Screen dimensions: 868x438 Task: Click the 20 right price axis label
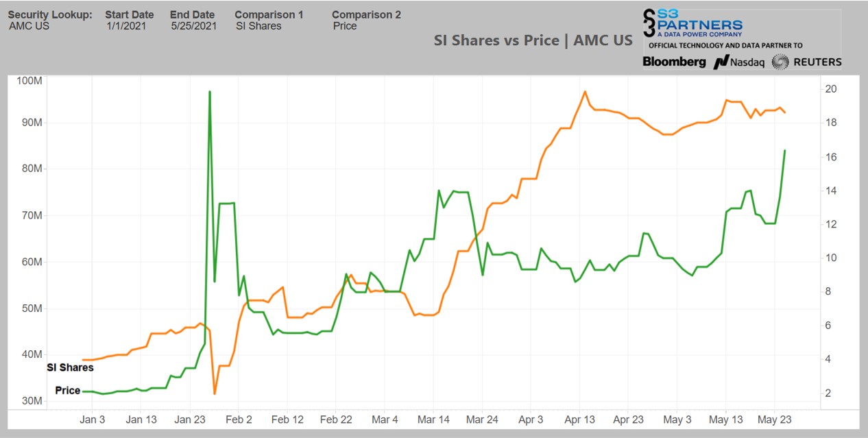coord(830,89)
